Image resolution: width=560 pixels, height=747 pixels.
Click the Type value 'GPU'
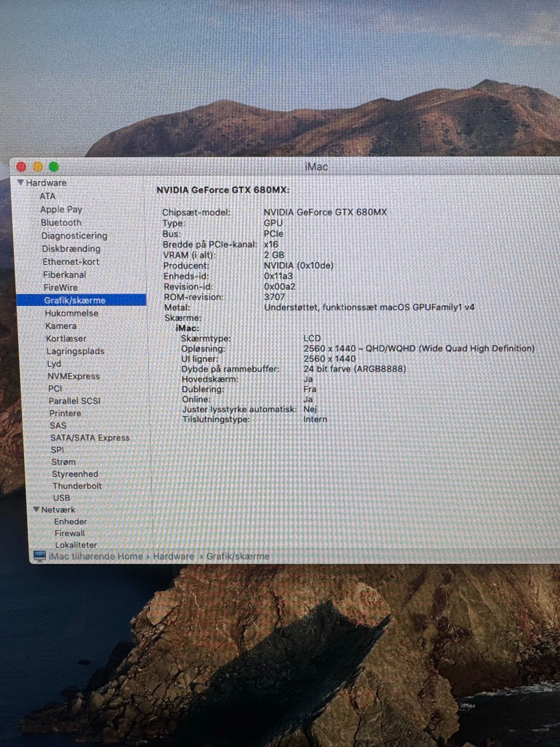273,224
